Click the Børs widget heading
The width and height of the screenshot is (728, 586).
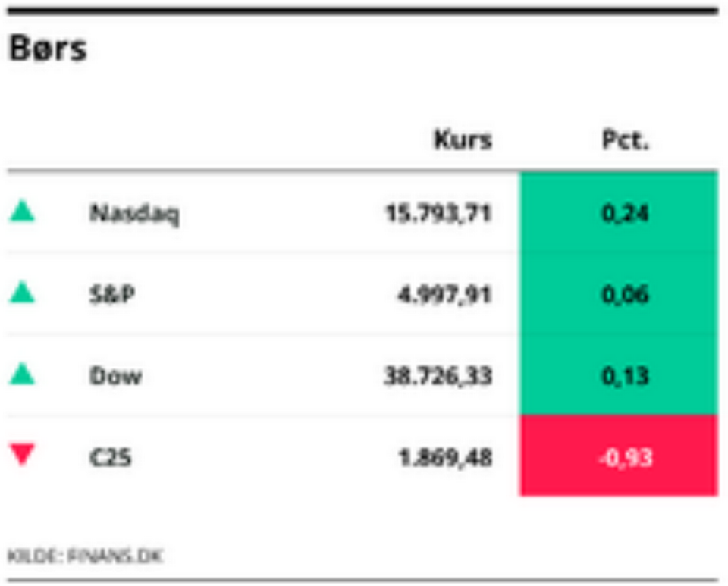tap(48, 50)
